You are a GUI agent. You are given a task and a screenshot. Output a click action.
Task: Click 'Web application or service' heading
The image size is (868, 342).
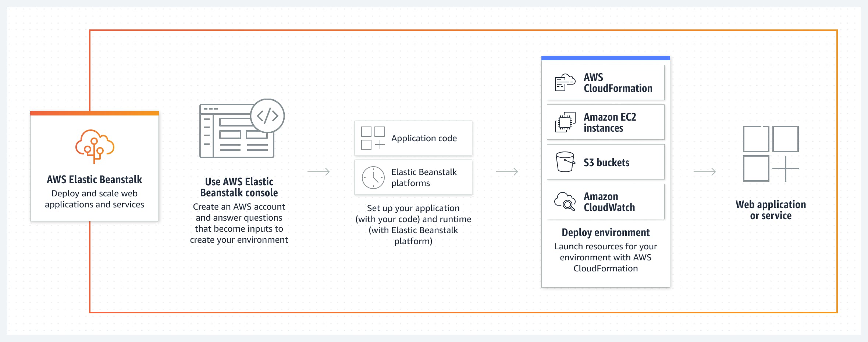click(771, 210)
